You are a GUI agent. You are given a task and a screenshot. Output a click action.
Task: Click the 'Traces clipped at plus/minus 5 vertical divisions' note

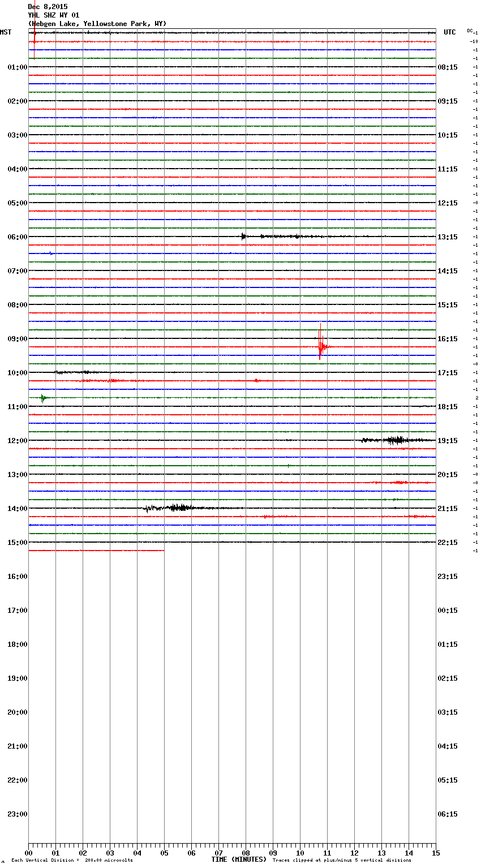[342, 861]
